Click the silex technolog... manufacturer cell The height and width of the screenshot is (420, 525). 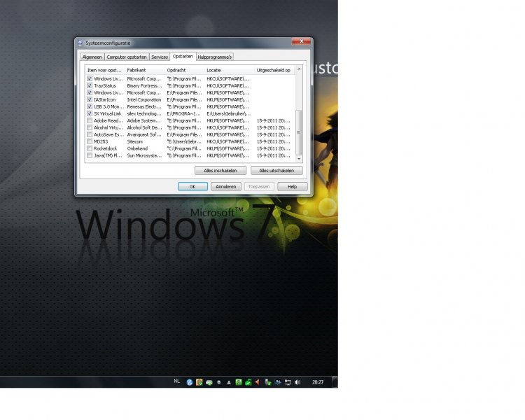[x=144, y=113]
